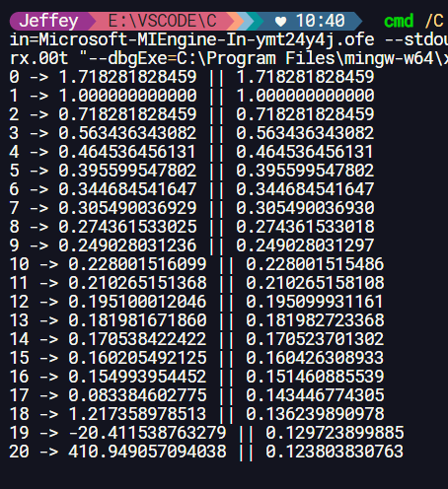Click left value 1.000000000000 in row 1
This screenshot has width=448, height=489.
(127, 96)
